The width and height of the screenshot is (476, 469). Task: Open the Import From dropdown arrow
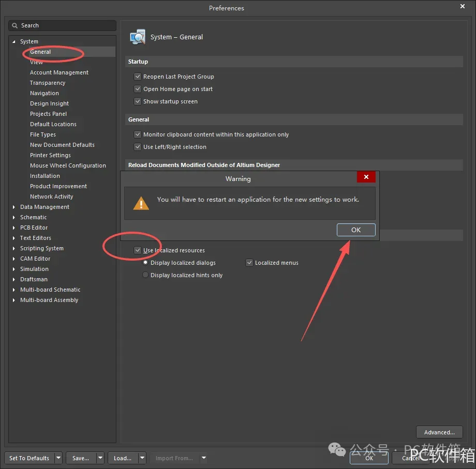204,458
